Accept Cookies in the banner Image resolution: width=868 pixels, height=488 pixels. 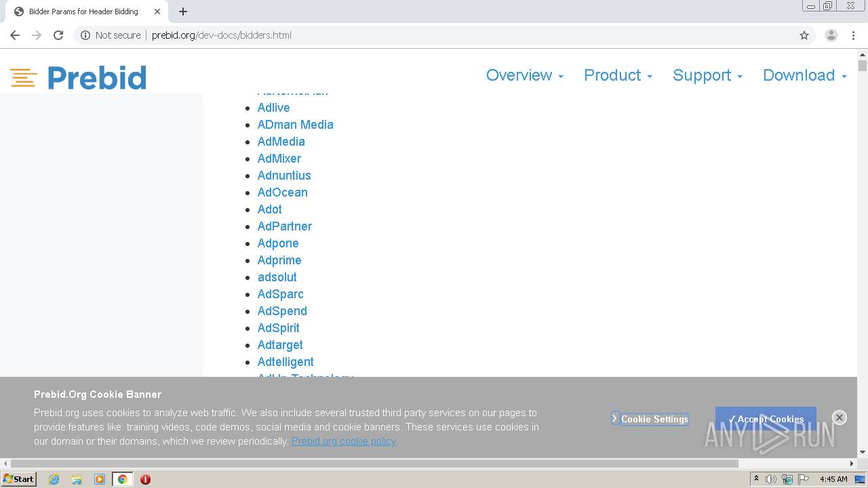[766, 419]
